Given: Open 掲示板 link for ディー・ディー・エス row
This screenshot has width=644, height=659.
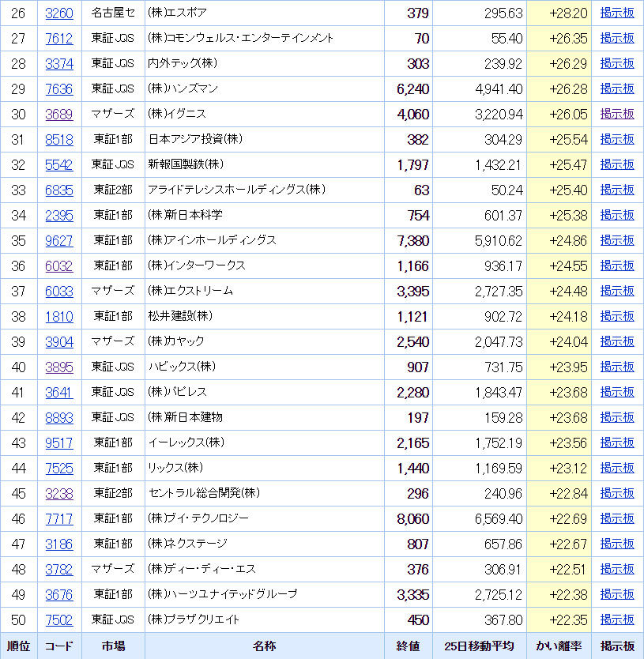Looking at the screenshot, I should (x=617, y=569).
